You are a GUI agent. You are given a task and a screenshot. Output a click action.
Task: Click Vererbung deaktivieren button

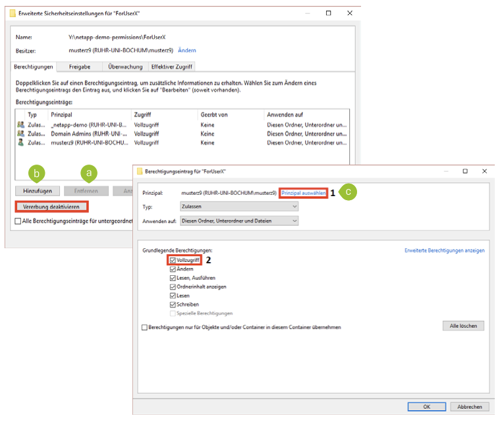51,207
